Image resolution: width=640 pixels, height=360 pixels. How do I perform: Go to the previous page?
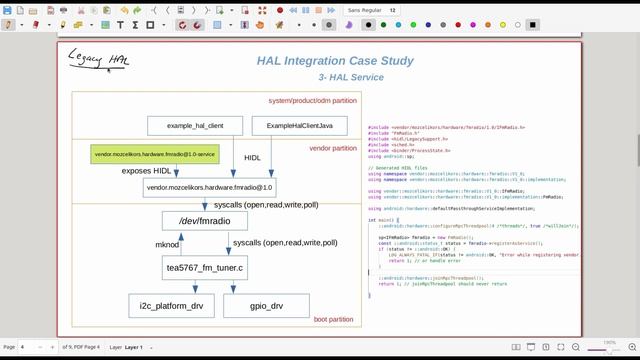pyautogui.click(x=167, y=10)
